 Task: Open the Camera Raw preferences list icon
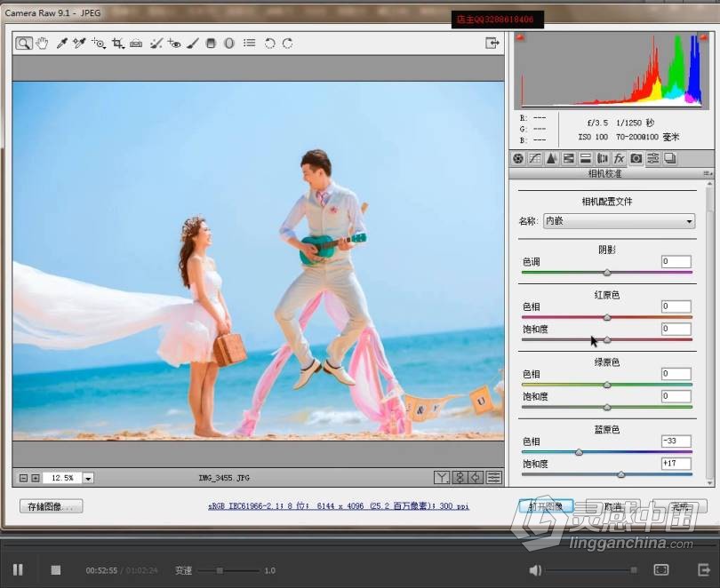click(250, 44)
